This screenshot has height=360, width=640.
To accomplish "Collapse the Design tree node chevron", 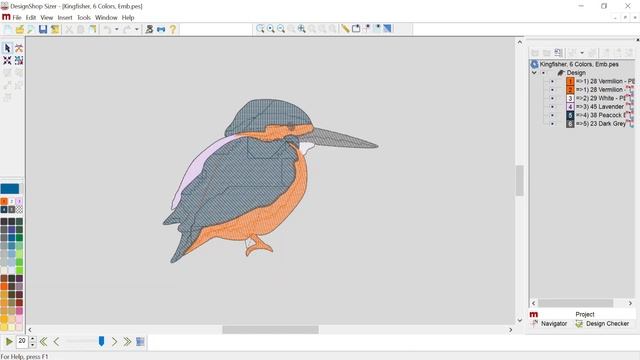I will coord(534,73).
